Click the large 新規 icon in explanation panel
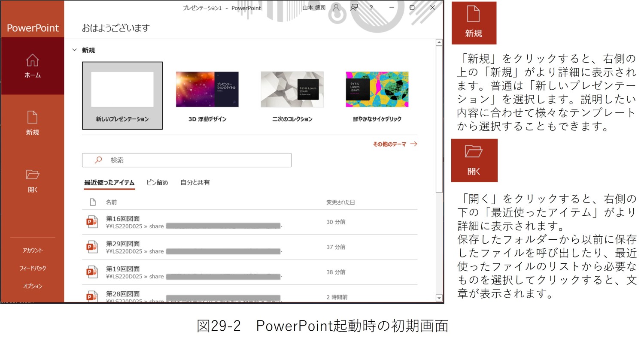This screenshot has height=344, width=644. tap(474, 23)
